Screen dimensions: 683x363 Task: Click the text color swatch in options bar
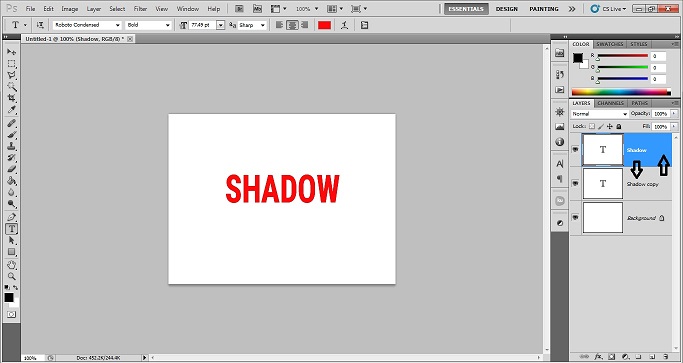[x=325, y=25]
